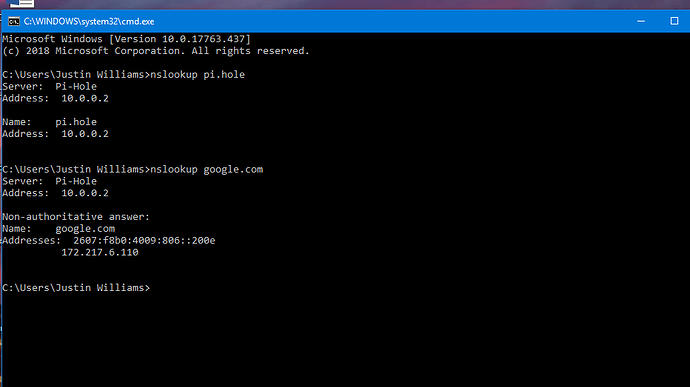
Task: Minimize the cmd.exe window
Action: [641, 21]
